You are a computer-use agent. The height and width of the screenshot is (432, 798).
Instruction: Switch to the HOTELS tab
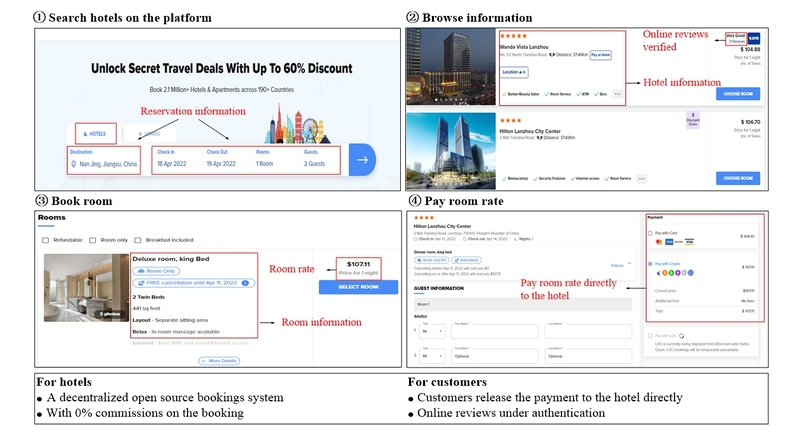pos(94,132)
